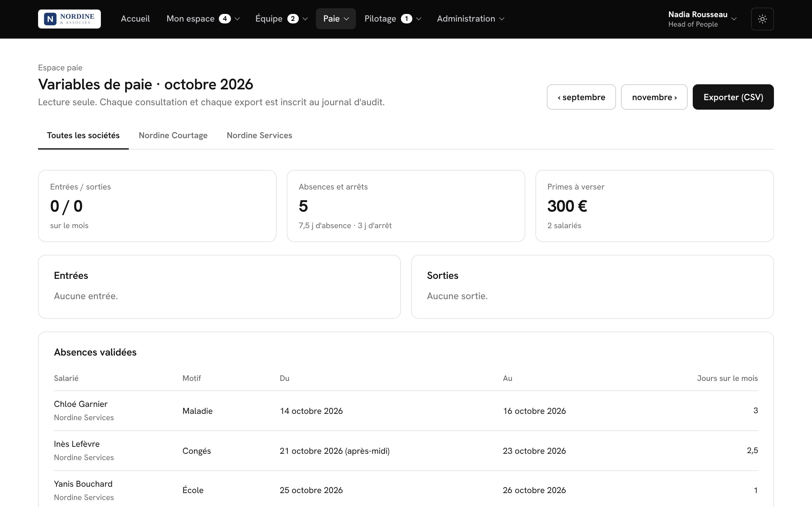Screen dimensions: 812x507
Task: Click the Équipe badge showing 2
Action: click(292, 19)
